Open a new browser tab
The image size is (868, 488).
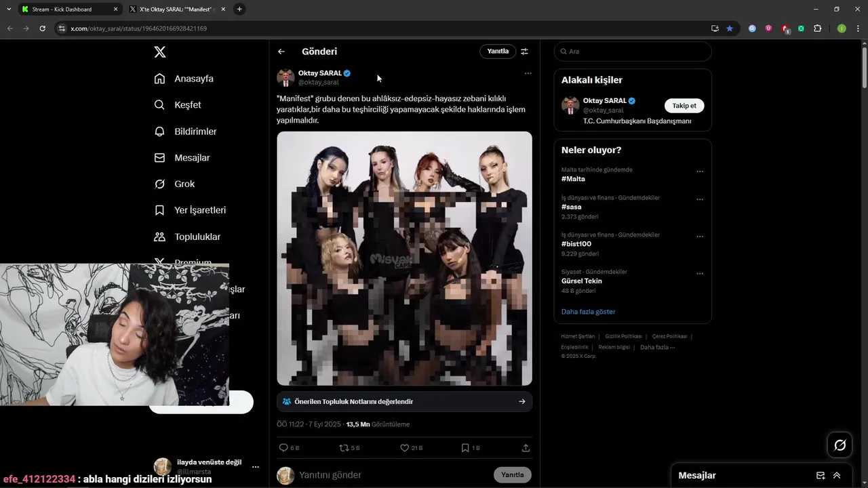239,9
